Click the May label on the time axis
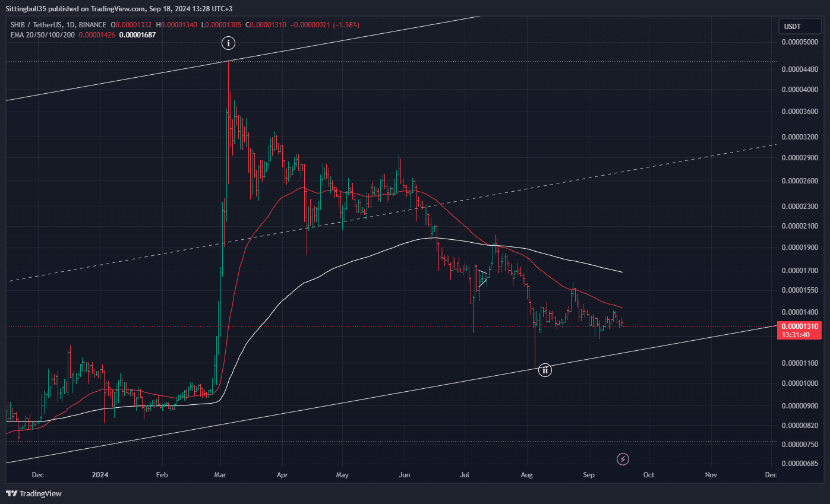This screenshot has height=504, width=830. coord(342,475)
